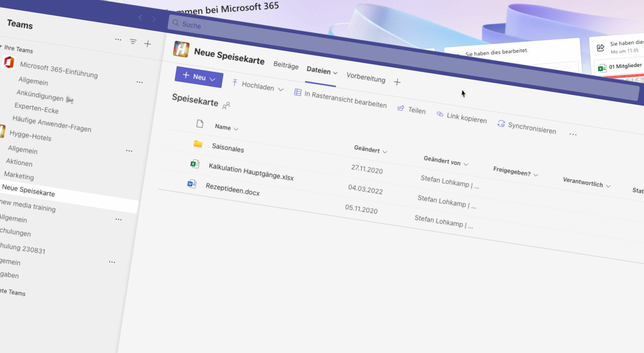Viewport: 644px width, 353px height.
Task: Switch to the Beiträge tab
Action: 286,65
